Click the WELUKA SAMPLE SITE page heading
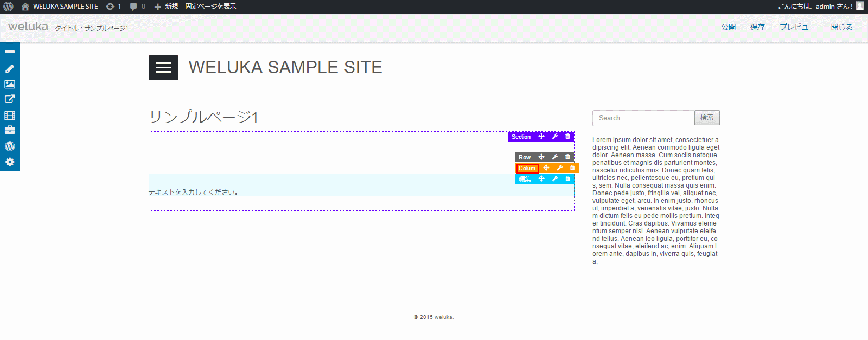 coord(285,67)
